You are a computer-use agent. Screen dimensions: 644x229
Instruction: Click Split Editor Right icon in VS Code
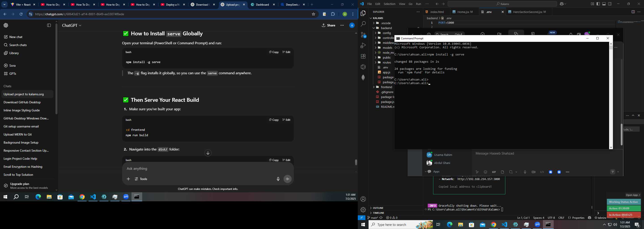pyautogui.click(x=633, y=12)
